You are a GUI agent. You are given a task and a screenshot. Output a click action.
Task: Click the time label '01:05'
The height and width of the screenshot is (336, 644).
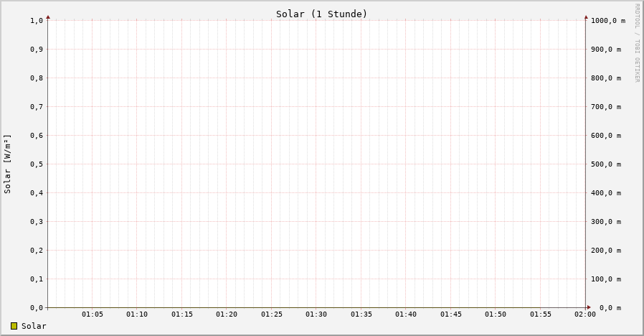tap(92, 314)
